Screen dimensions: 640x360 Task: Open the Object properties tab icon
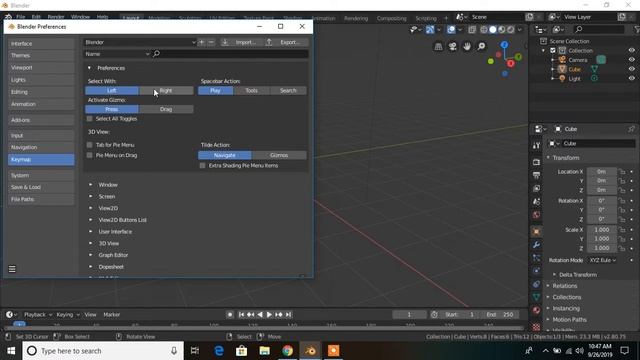[536, 231]
